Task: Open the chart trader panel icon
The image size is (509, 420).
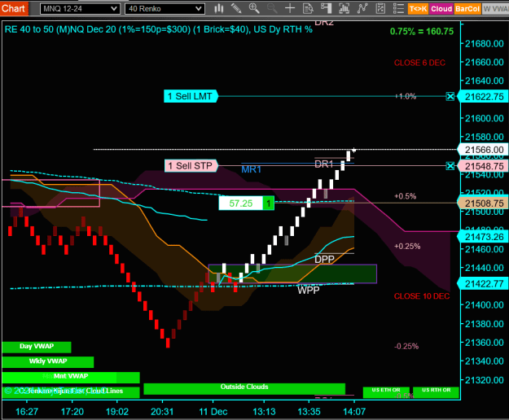Action: coord(326,8)
